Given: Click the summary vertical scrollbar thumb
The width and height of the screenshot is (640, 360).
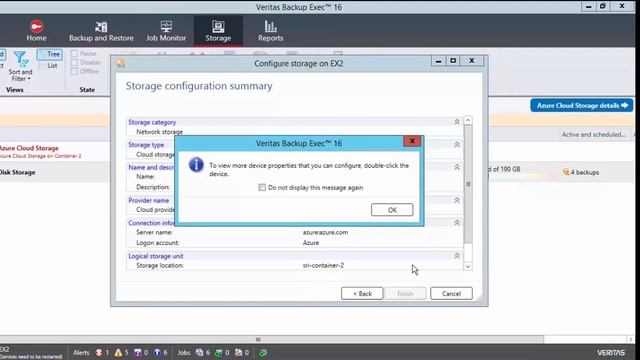Looking at the screenshot, I should point(468,184).
